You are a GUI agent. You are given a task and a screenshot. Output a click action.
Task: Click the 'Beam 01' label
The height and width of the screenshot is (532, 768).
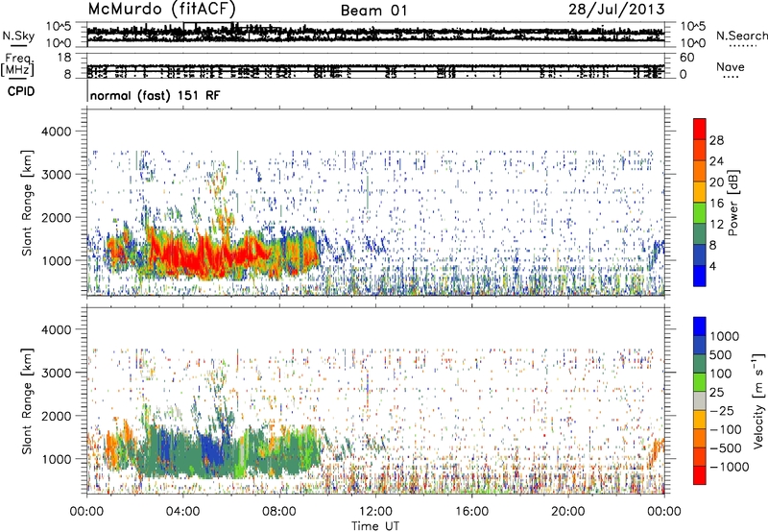373,11
